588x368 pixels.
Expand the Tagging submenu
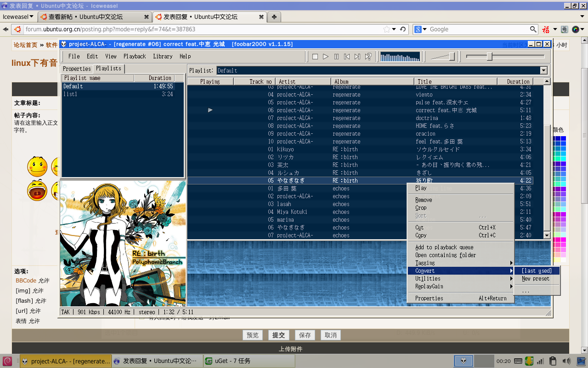tap(461, 263)
